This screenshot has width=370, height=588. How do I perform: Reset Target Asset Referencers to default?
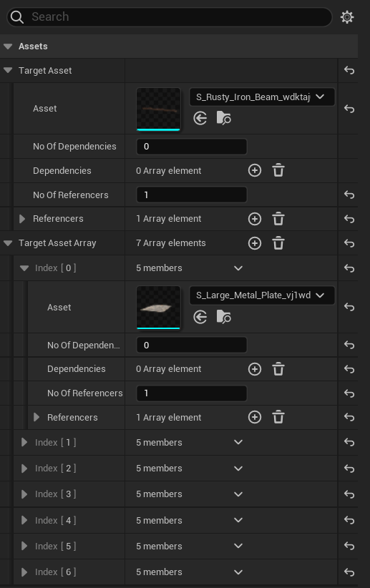[x=349, y=219]
